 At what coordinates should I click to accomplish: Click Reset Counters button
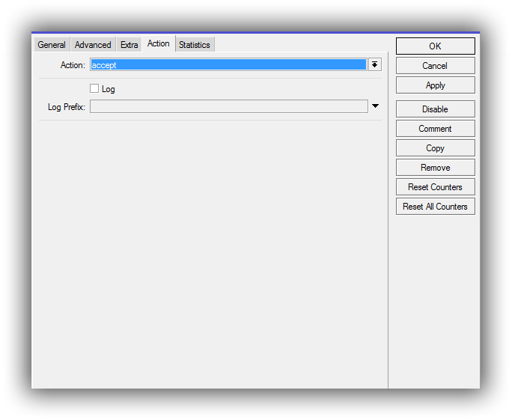point(435,187)
